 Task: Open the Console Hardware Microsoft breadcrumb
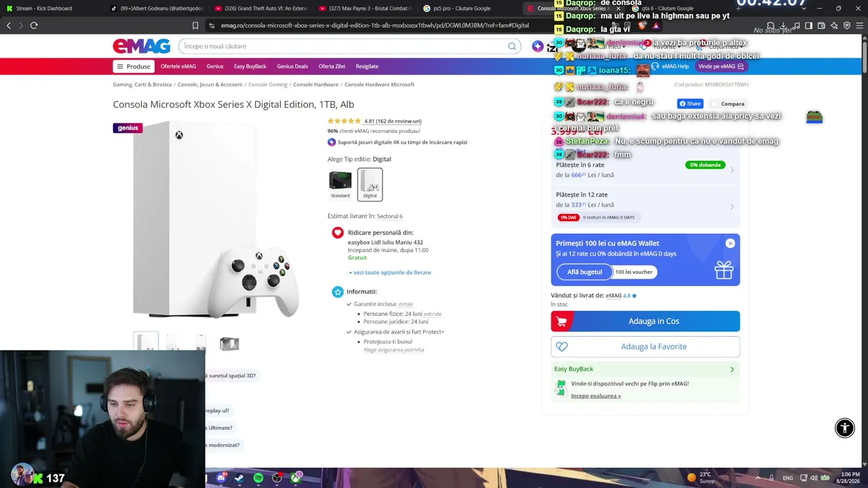click(x=379, y=85)
